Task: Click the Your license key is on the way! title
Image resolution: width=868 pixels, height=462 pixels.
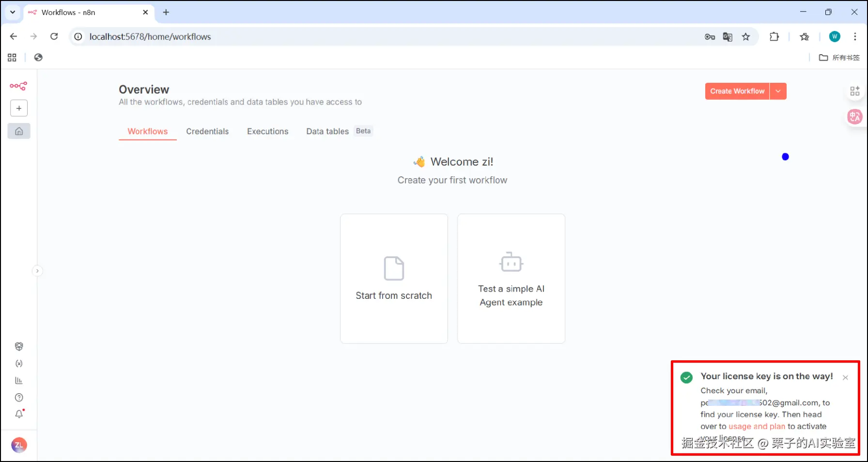Action: 767,376
